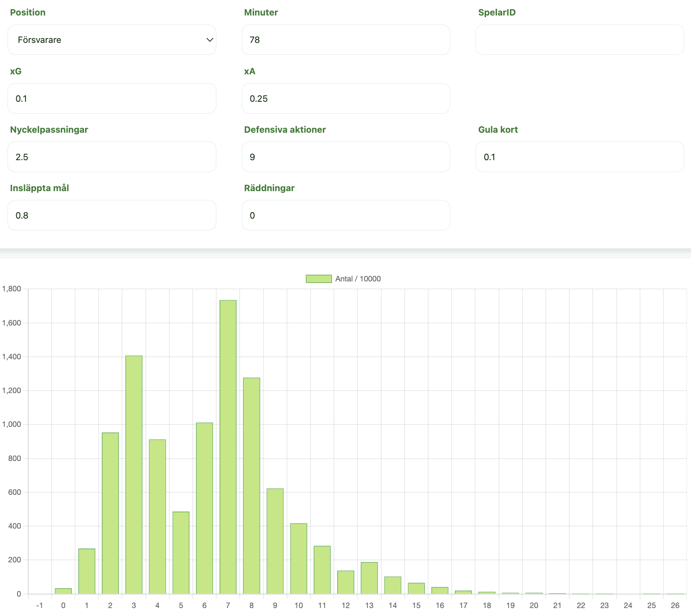Click the Antal / 10000 legend label
Screen dimensions: 691x616
(x=358, y=279)
